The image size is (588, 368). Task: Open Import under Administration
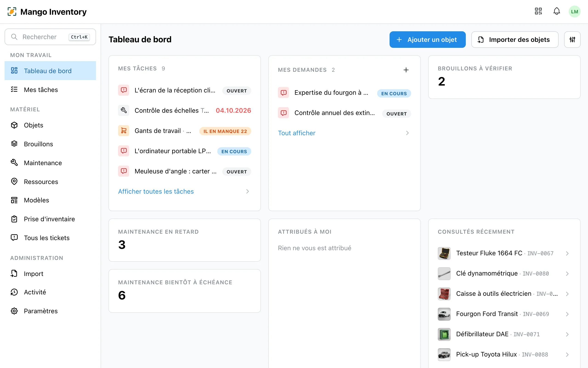(50, 273)
